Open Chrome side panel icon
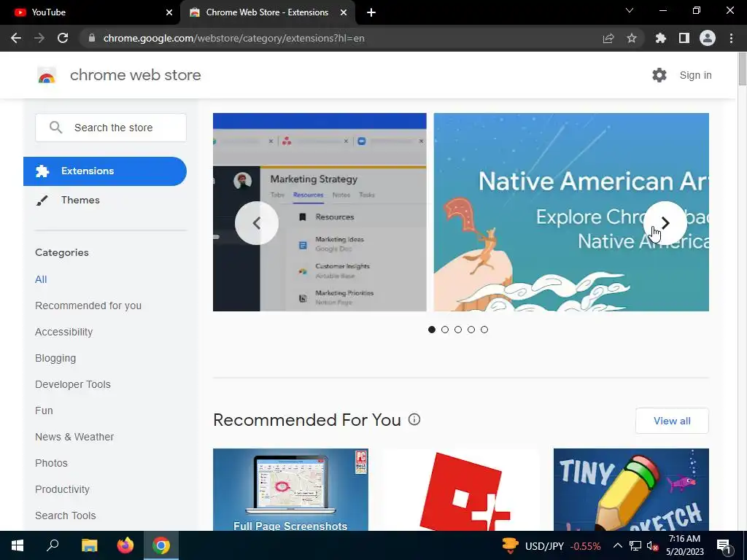Image resolution: width=747 pixels, height=560 pixels. (684, 38)
